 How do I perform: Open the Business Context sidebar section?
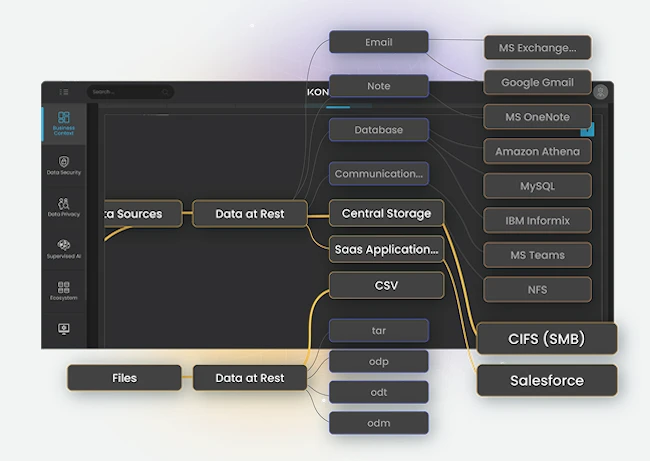[x=63, y=123]
